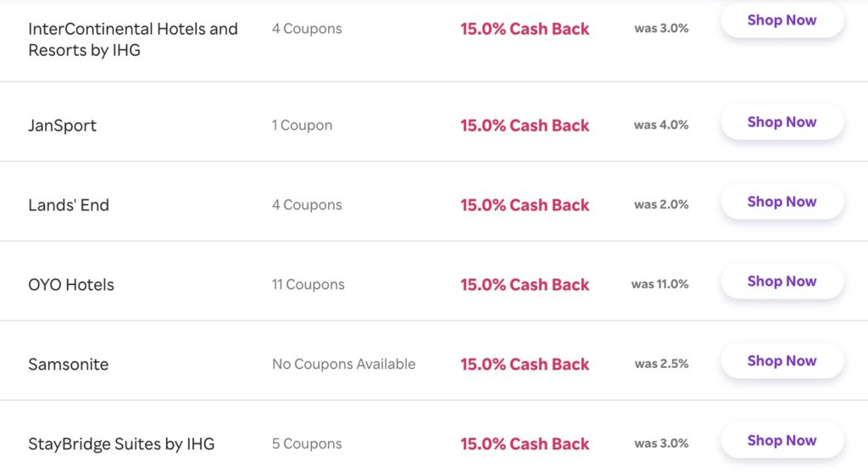View the 11 Coupons for OYO Hotels

point(308,285)
